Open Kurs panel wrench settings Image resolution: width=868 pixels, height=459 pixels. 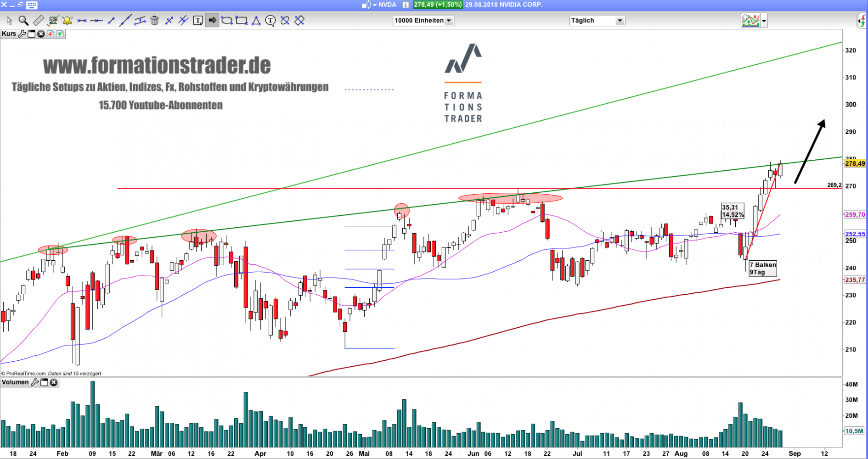coord(22,34)
